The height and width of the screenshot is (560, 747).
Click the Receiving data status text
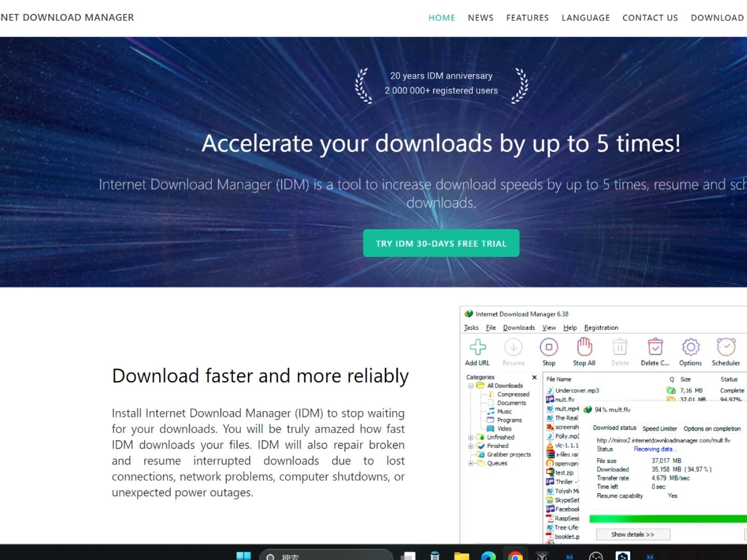[655, 450]
